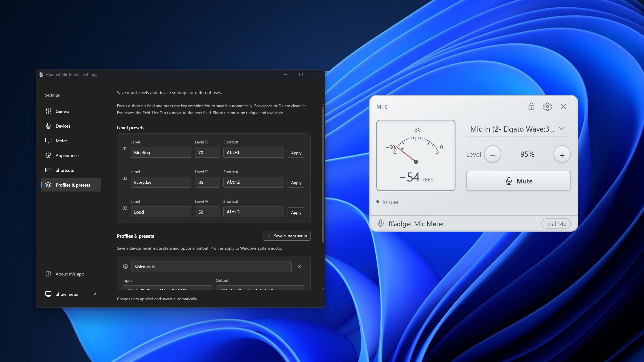The height and width of the screenshot is (362, 644).
Task: Click the pop-out arrow next to Show meter
Action: (95, 294)
